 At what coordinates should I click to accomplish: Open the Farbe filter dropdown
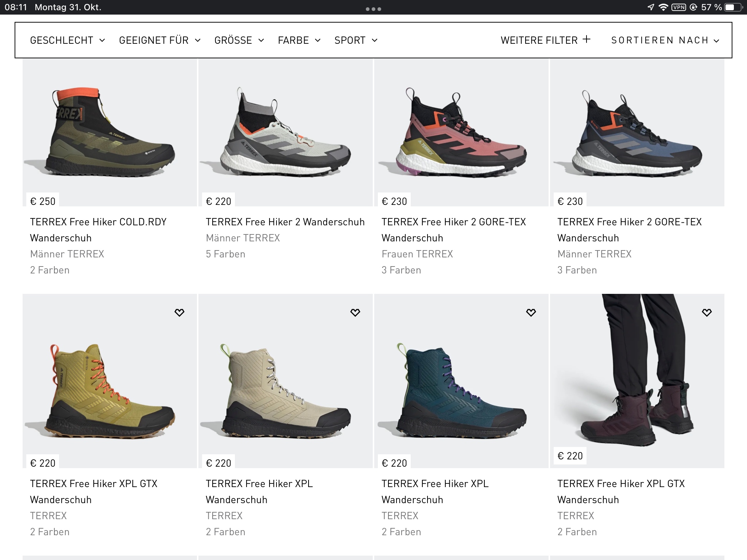point(299,40)
